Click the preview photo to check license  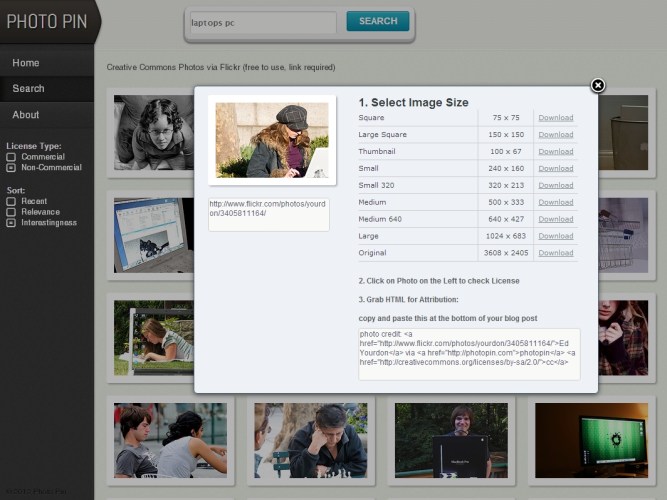click(272, 140)
